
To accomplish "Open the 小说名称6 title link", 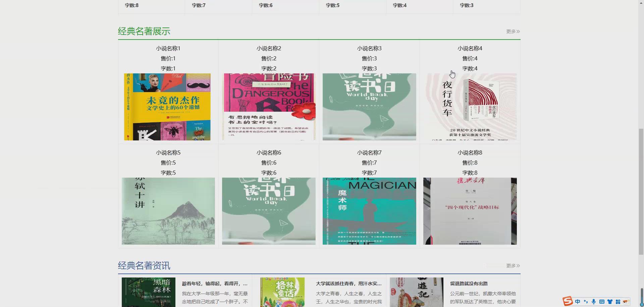I will pos(269,153).
